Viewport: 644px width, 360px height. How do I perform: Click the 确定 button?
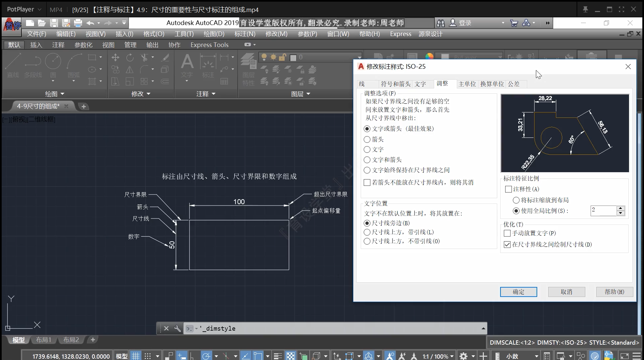(519, 292)
